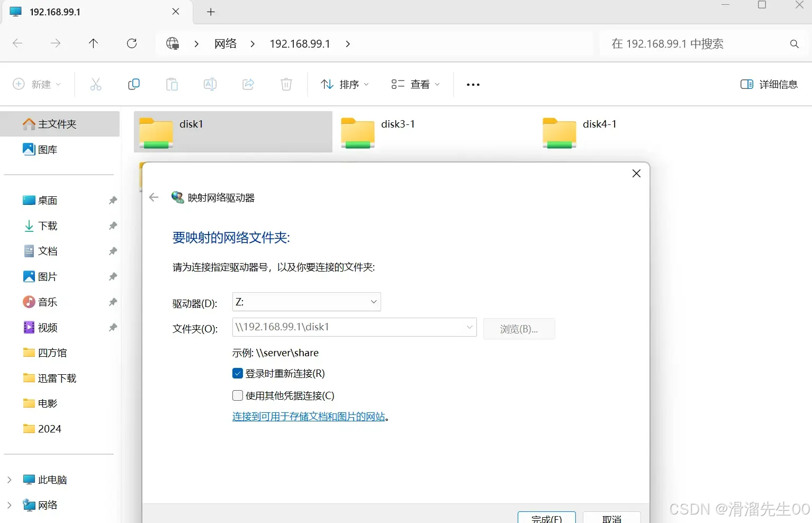
Task: Close the 映射网络驱动器 dialog
Action: click(636, 174)
